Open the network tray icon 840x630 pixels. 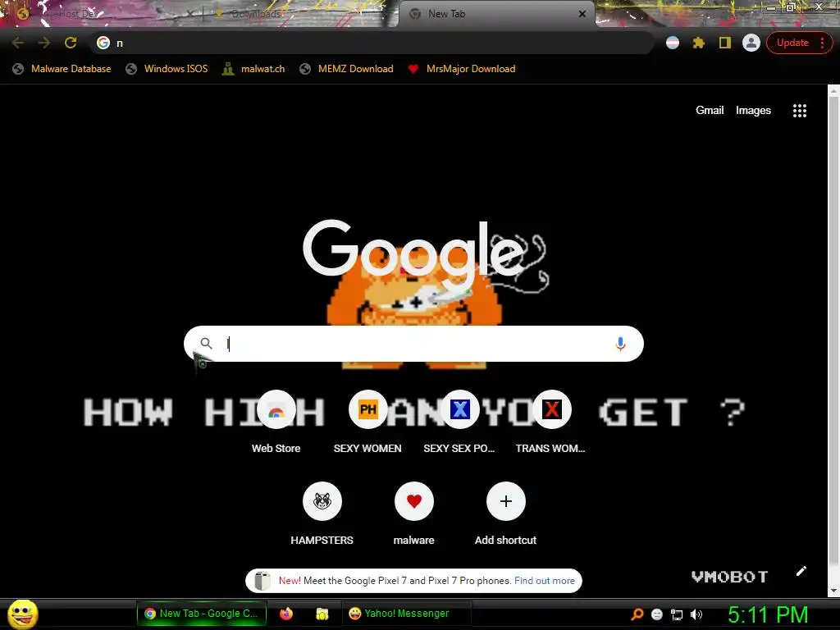pyautogui.click(x=677, y=614)
